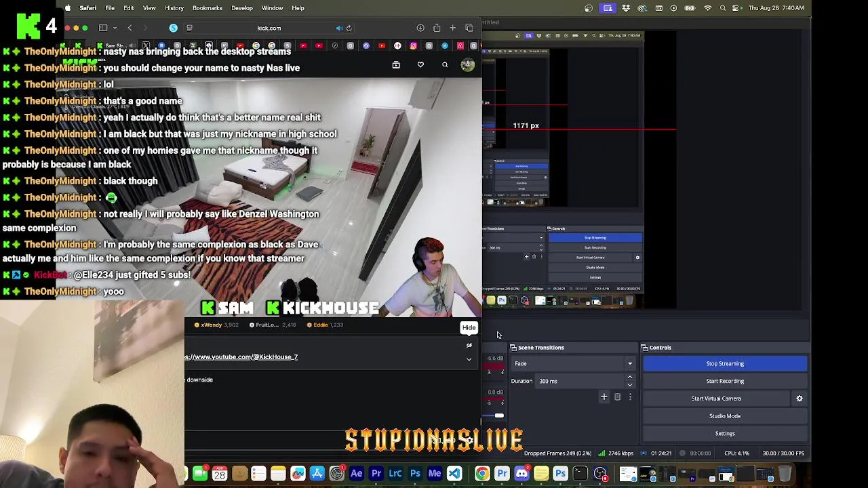This screenshot has width=868, height=488.
Task: Decrease transition duration with down arrow
Action: pyautogui.click(x=630, y=385)
